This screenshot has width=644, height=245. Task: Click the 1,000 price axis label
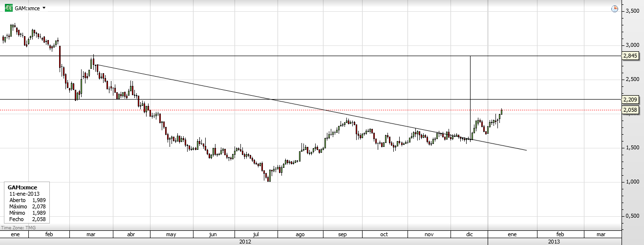pos(632,182)
